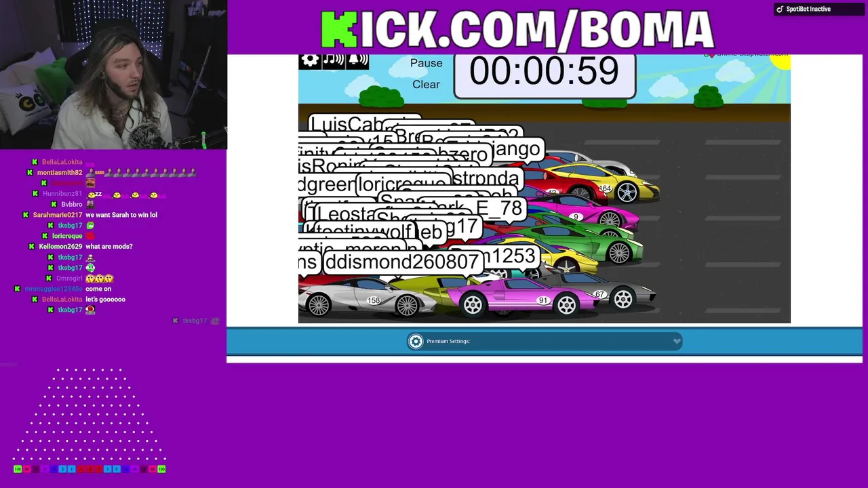Screen dimensions: 868x488
Task: Click 'we want Sarah to win lol' message
Action: click(x=121, y=215)
